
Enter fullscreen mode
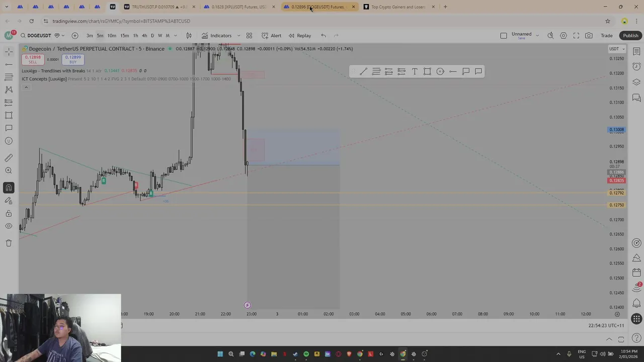pyautogui.click(x=576, y=36)
